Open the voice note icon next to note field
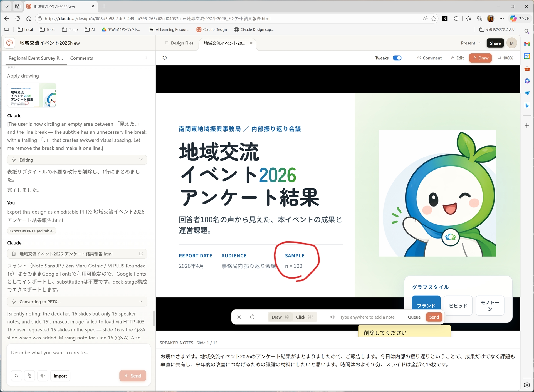Viewport: 534px width, 392px height. pyautogui.click(x=332, y=317)
